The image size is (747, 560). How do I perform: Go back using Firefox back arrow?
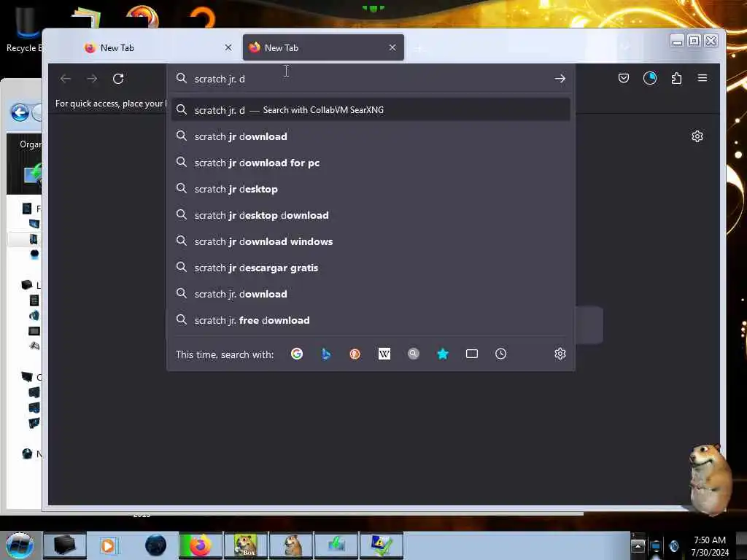point(66,79)
